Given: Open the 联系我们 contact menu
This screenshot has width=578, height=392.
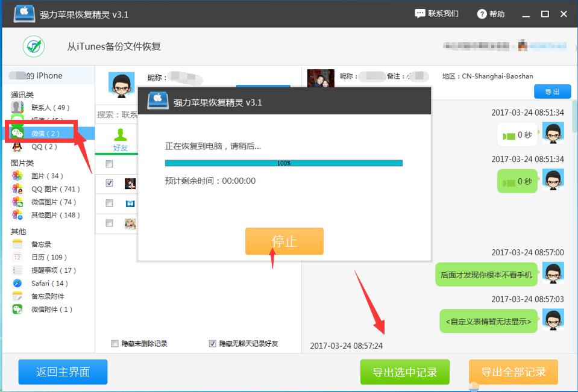Looking at the screenshot, I should coord(436,13).
